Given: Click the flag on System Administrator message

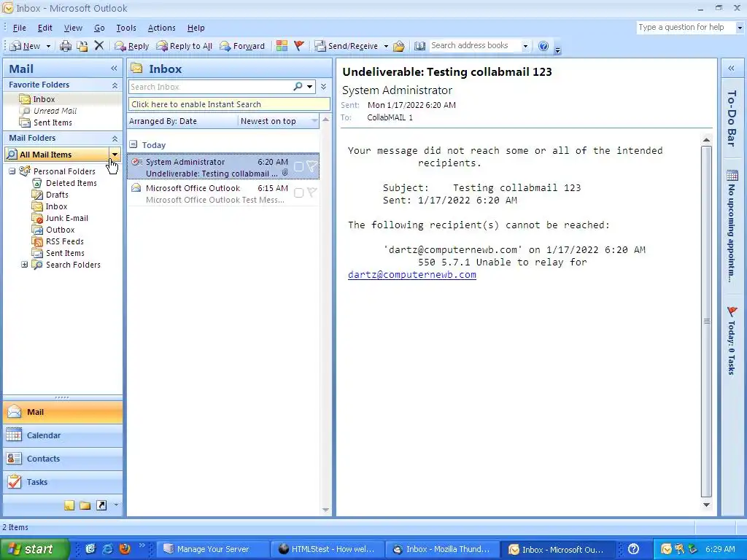Looking at the screenshot, I should click(311, 167).
